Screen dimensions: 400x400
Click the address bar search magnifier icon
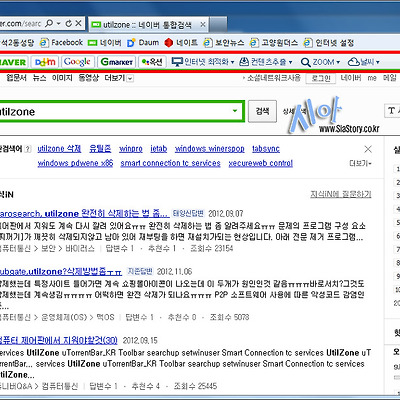49,23
